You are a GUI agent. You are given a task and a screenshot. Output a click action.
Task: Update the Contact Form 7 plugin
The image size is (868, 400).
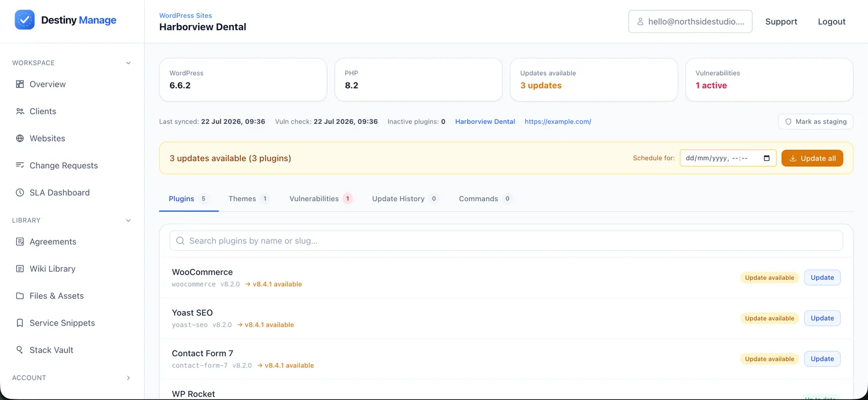click(822, 359)
